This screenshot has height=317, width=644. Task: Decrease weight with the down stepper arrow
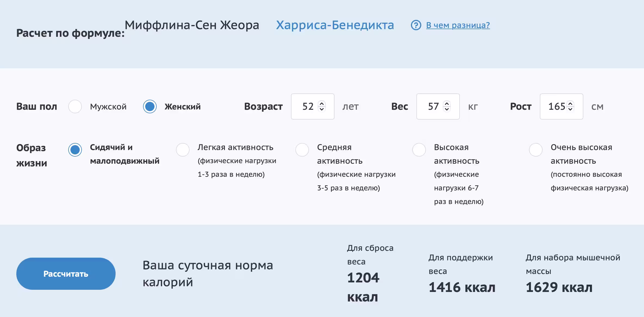click(447, 109)
